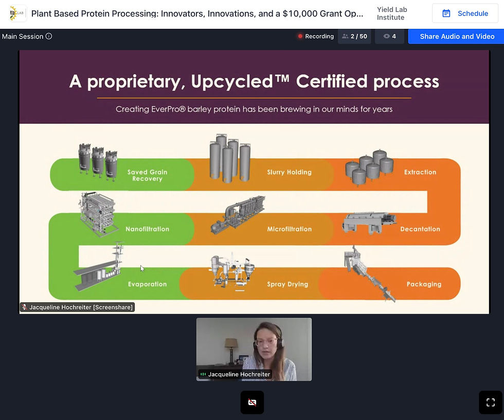504x420 pixels.
Task: Click Share Audio and Video button
Action: 457,36
